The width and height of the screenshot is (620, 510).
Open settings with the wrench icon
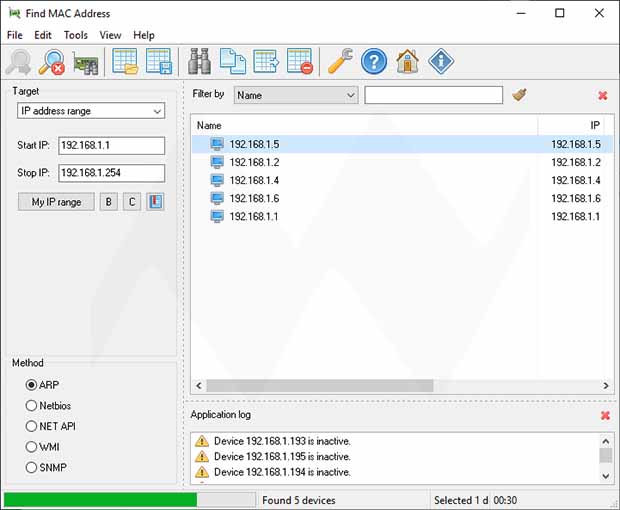(x=340, y=61)
